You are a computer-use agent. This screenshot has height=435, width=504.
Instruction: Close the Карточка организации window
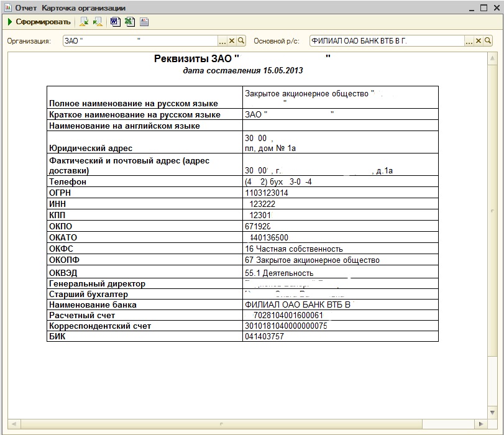(x=497, y=8)
